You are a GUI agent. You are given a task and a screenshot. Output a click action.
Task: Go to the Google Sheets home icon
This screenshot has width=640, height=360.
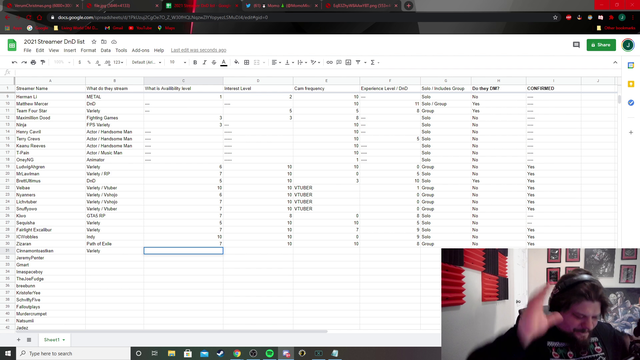pyautogui.click(x=12, y=45)
